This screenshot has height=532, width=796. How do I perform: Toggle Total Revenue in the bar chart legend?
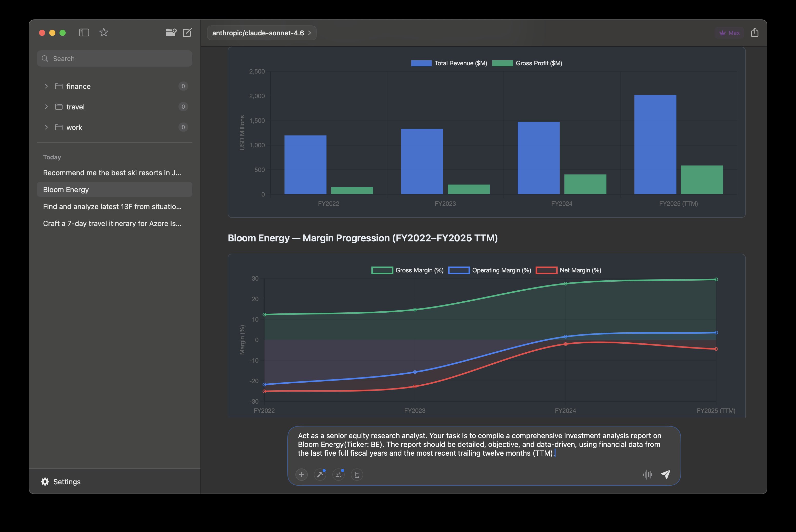click(449, 63)
